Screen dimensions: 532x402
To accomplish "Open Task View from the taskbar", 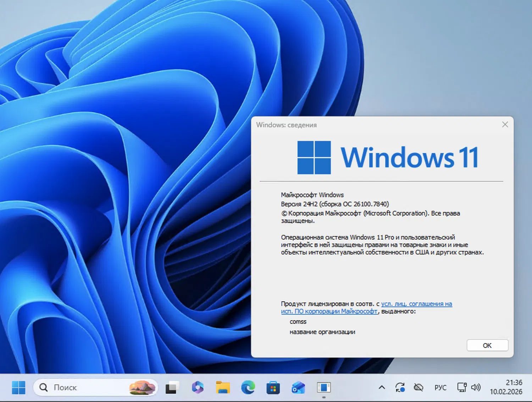I will (172, 387).
